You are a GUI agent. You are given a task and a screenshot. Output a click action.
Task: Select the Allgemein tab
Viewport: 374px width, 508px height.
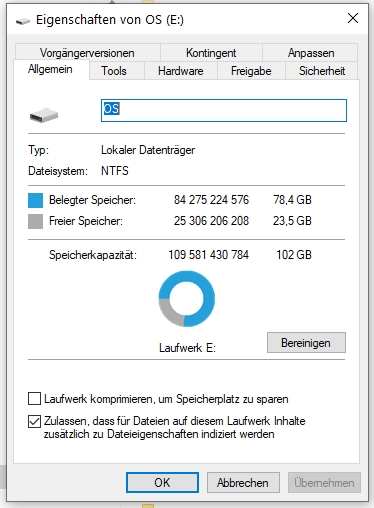click(50, 69)
